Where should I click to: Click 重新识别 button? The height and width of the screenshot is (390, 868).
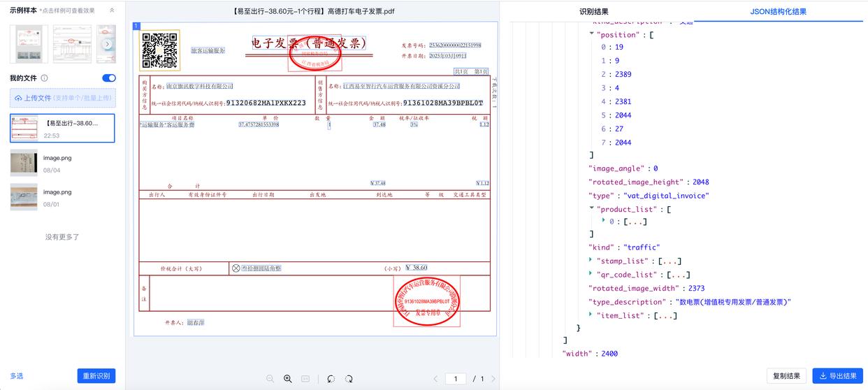click(x=96, y=376)
